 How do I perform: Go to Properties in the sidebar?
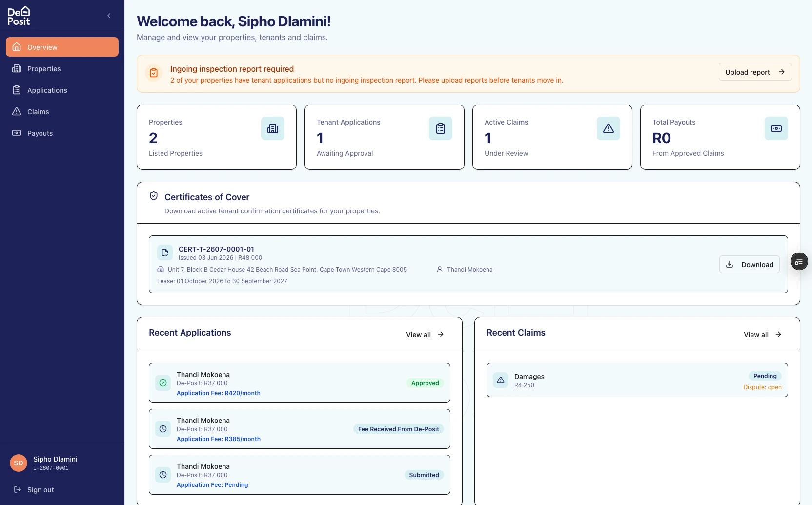click(x=62, y=68)
